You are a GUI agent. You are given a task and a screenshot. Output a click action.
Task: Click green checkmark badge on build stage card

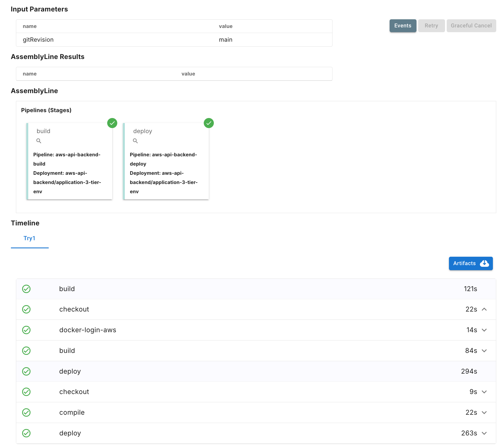[112, 123]
